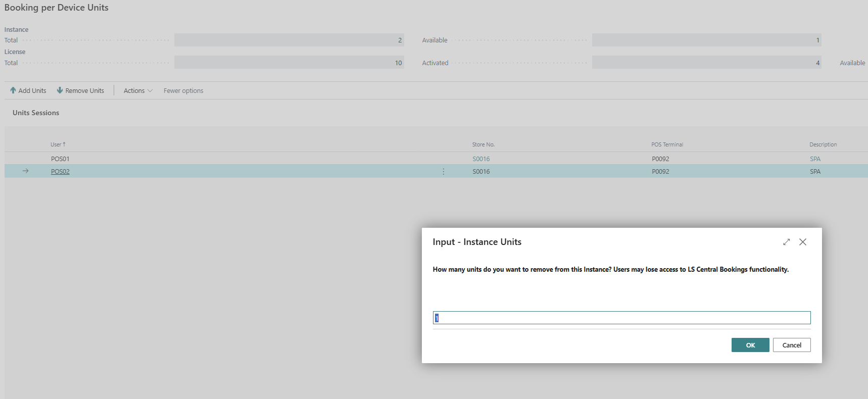Viewport: 868px width, 399px height.
Task: Open SPA description link in POS01 row
Action: tap(815, 159)
